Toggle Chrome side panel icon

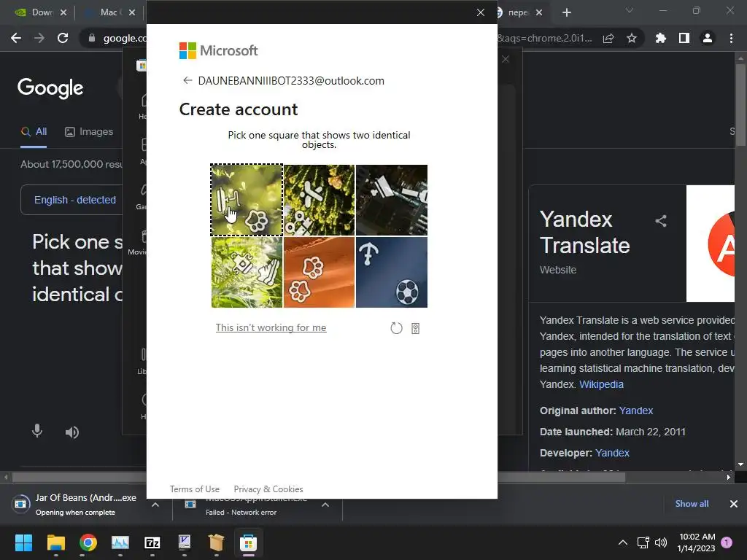point(684,38)
